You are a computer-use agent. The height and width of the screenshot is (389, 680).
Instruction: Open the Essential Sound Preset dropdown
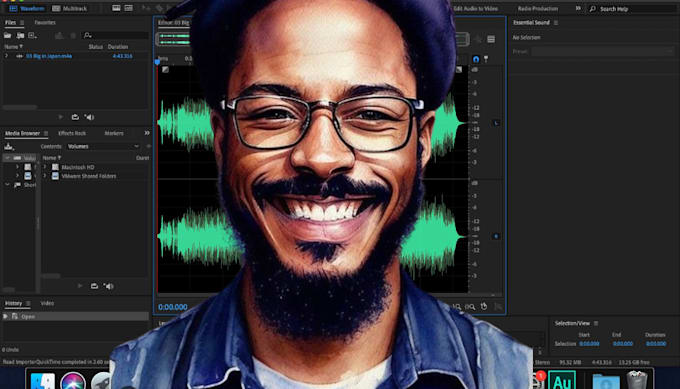(x=603, y=52)
